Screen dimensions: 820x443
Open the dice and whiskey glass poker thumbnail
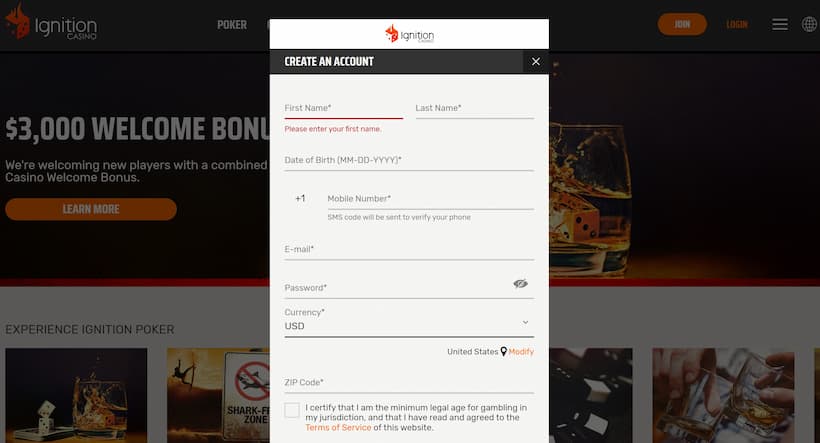pyautogui.click(x=76, y=395)
